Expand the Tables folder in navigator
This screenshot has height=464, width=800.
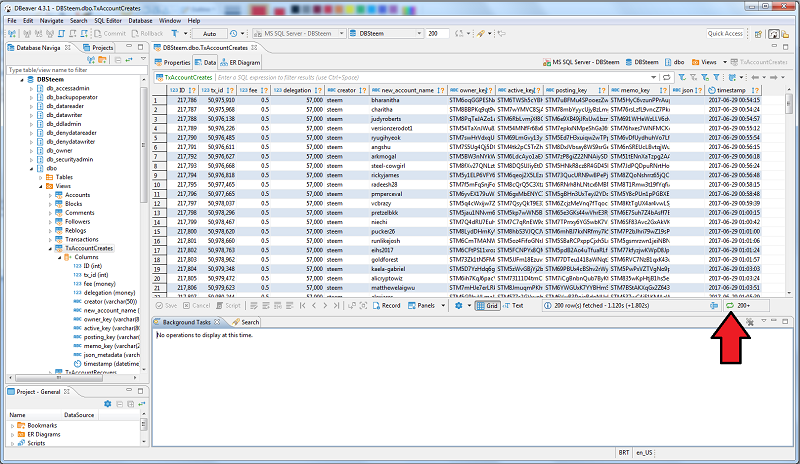point(41,177)
